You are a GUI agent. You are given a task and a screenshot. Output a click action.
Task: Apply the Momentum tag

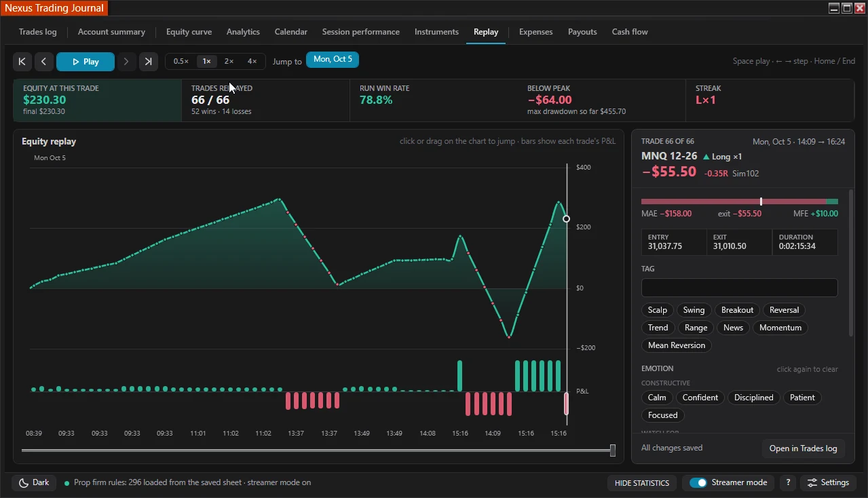click(780, 328)
